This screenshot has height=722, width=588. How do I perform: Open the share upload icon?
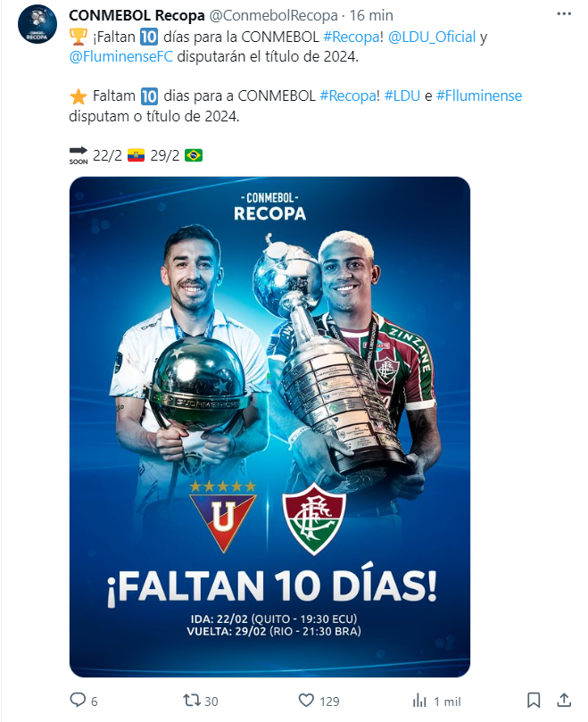[564, 701]
